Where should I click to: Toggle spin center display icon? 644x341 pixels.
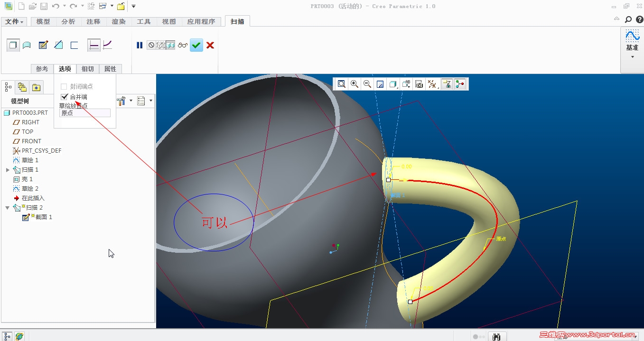pos(459,84)
